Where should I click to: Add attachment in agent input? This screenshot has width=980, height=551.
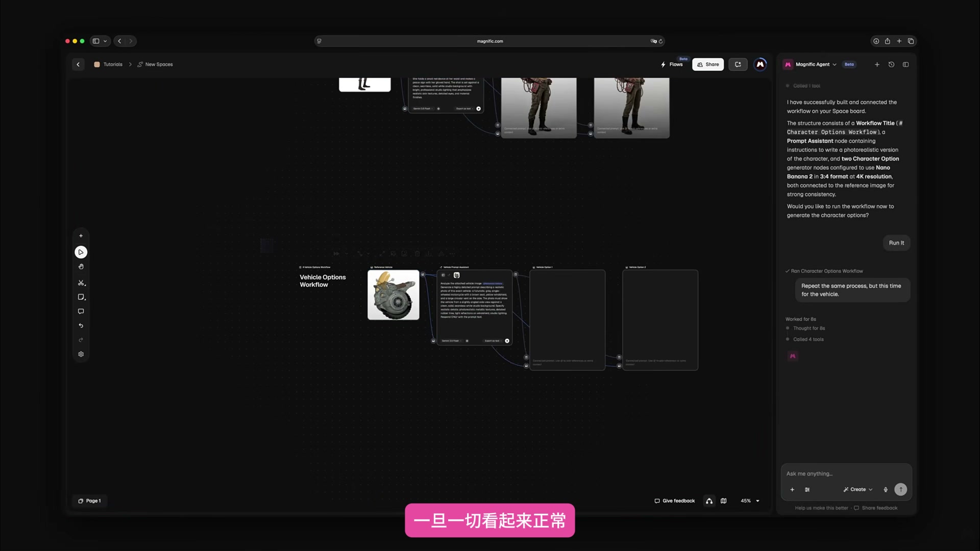(792, 489)
